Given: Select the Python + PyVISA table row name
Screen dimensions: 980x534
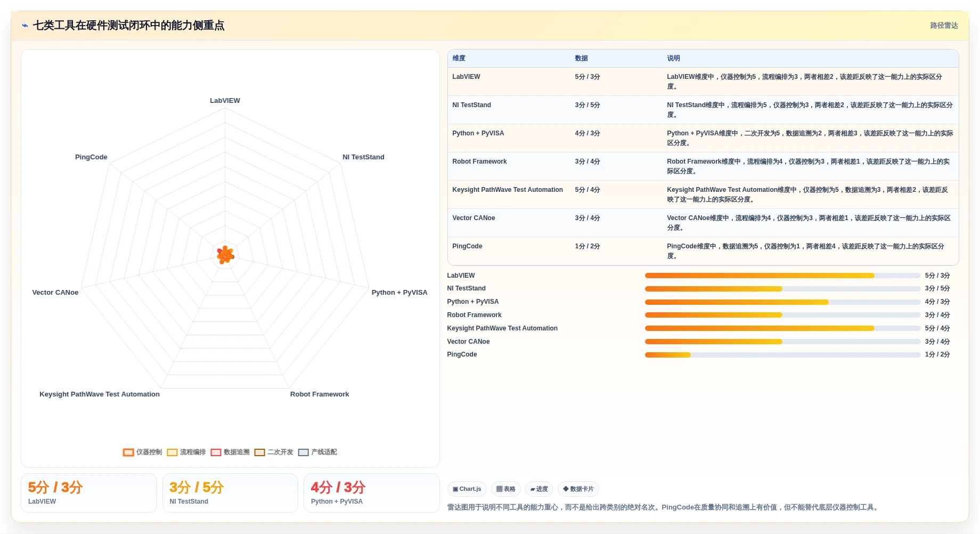Looking at the screenshot, I should point(478,133).
